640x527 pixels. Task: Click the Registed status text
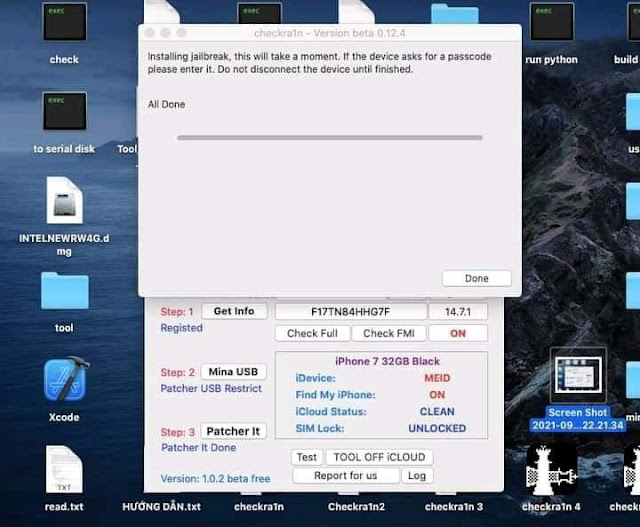point(181,328)
